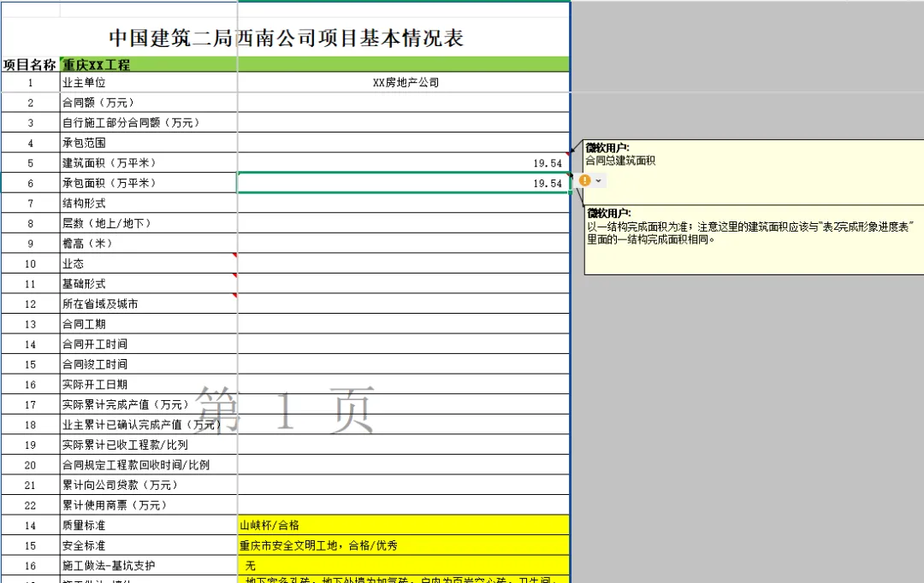924x583 pixels.
Task: Select the 累计向公司贷款(万元) cell
Action: [x=149, y=486]
